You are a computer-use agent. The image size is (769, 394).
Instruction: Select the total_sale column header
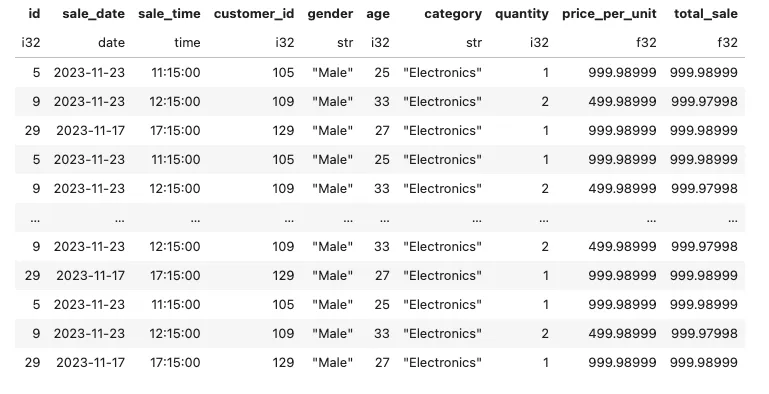coord(706,14)
